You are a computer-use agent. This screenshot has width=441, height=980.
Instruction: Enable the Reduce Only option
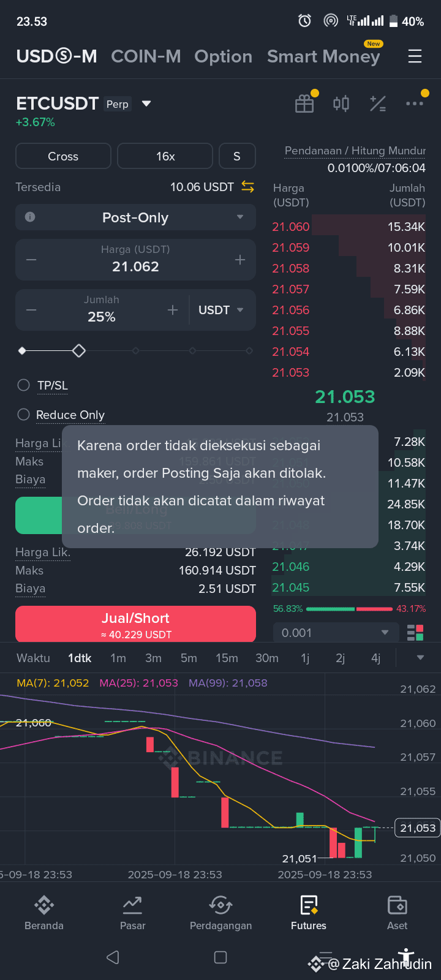[x=61, y=415]
